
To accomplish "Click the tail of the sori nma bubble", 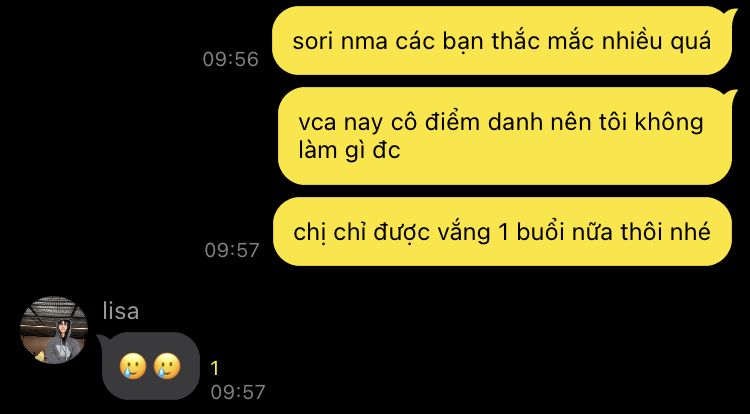I will pos(730,14).
